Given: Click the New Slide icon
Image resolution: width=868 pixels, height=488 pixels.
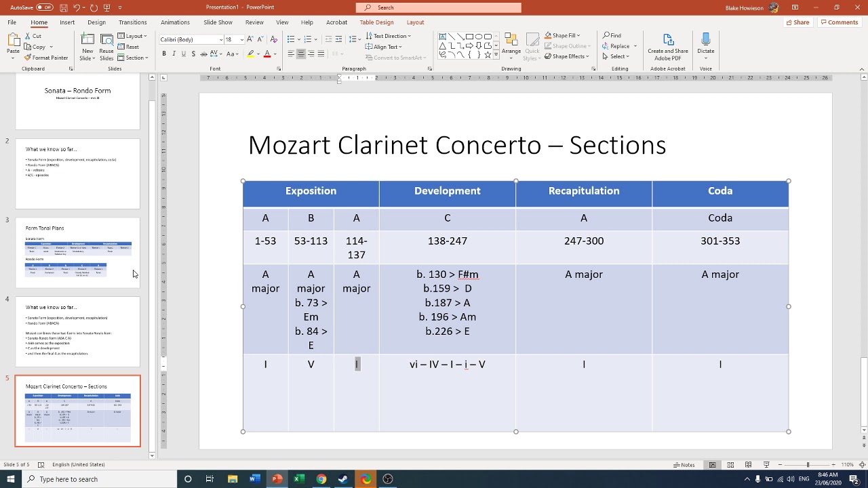Looking at the screenshot, I should click(x=87, y=40).
